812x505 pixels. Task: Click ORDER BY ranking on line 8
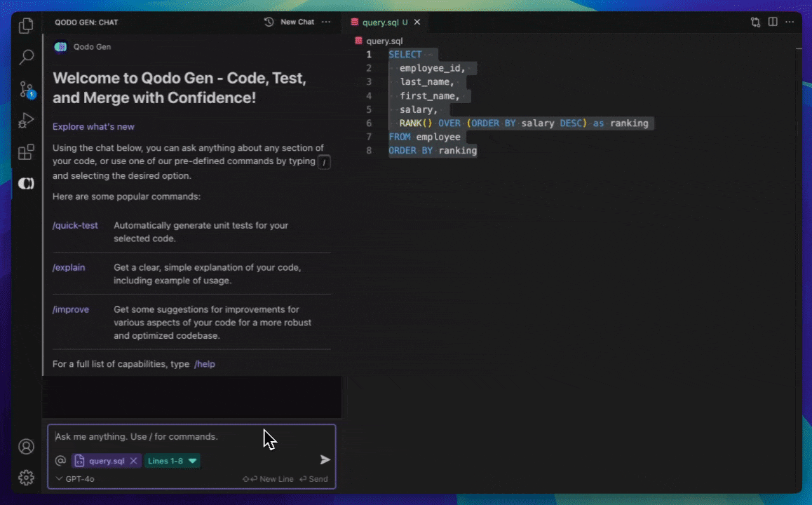pos(433,151)
